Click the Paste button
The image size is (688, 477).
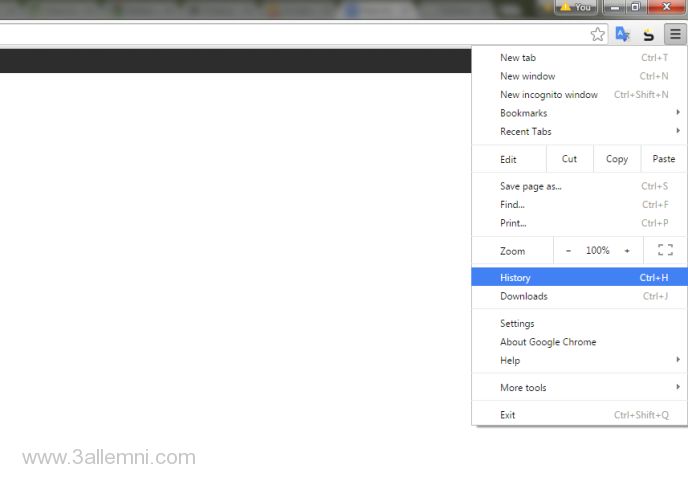coord(663,159)
